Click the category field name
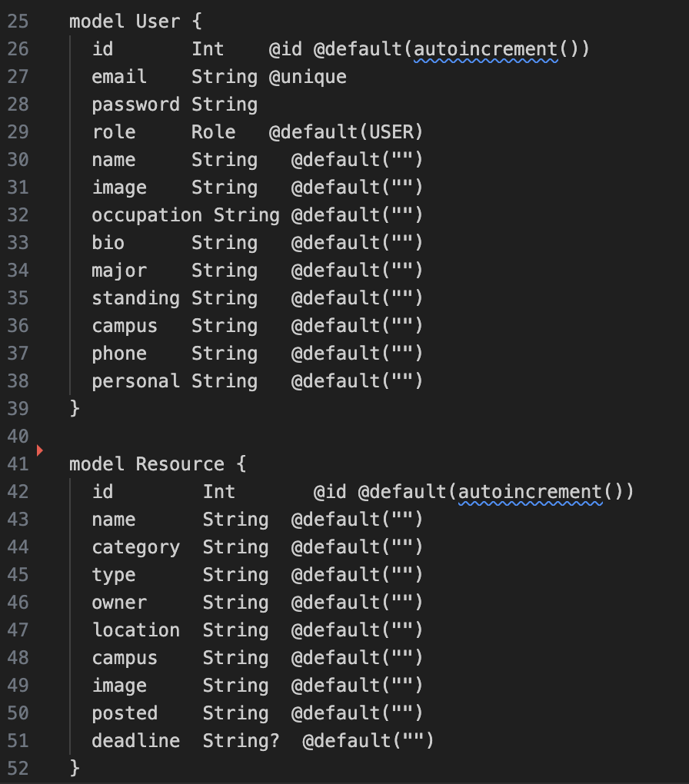689x784 pixels. click(135, 547)
